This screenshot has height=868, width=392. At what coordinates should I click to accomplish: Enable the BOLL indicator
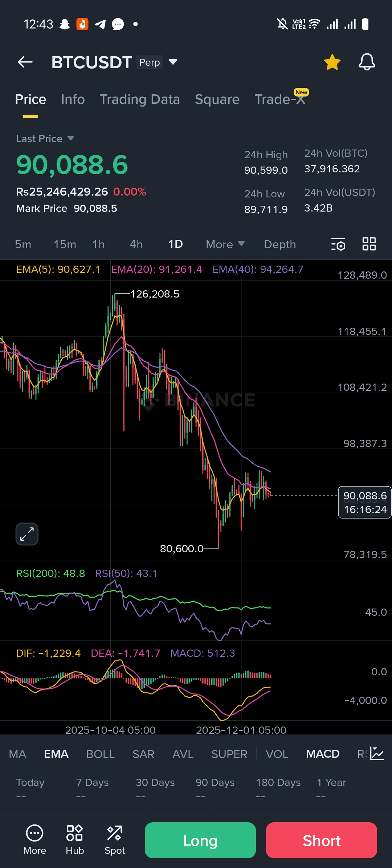101,754
